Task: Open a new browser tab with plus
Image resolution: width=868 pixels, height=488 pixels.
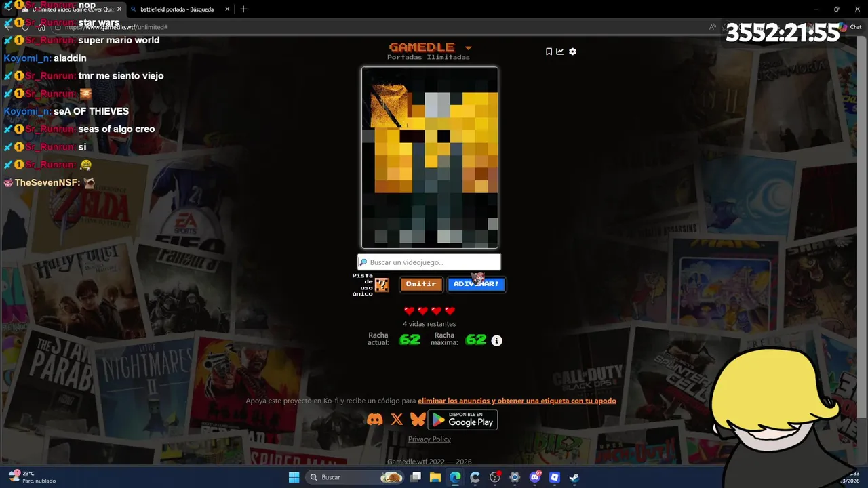Action: (243, 9)
